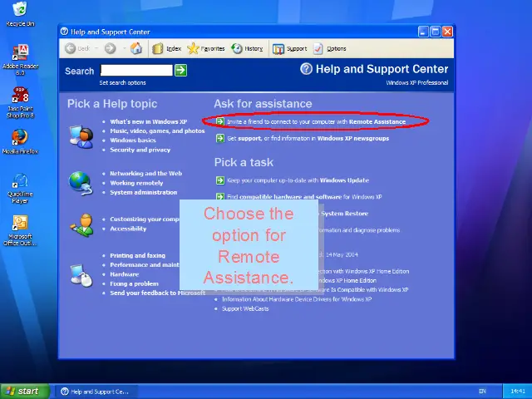The image size is (532, 399).
Task: Click Help and Support Center taskbar button
Action: [x=96, y=392]
